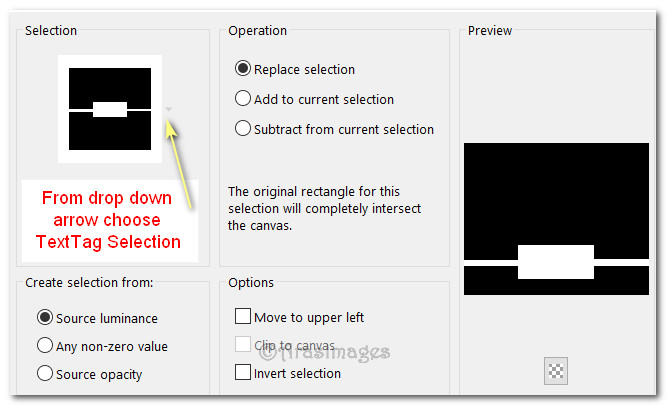Click the original rectangle information text
Viewport: 667px width, 406px height.
pyautogui.click(x=325, y=208)
